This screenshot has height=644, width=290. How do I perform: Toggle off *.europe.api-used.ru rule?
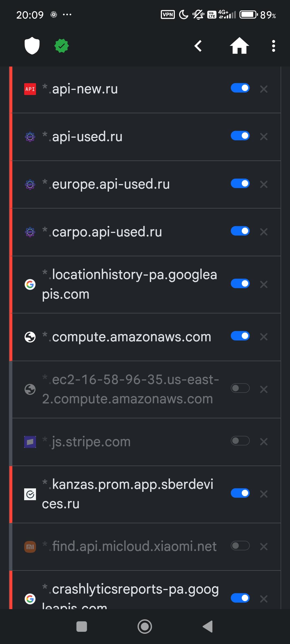[x=240, y=184]
